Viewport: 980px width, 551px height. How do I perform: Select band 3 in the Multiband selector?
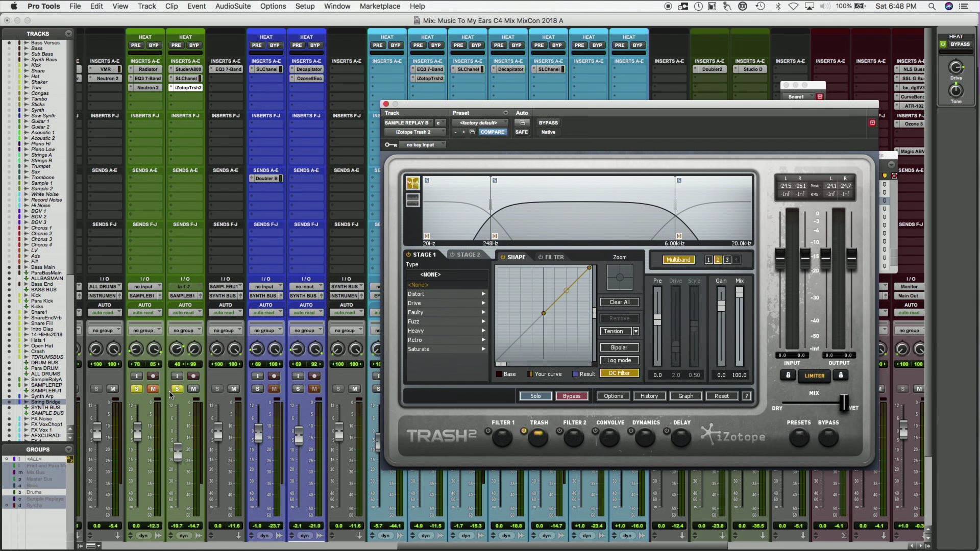click(x=727, y=260)
